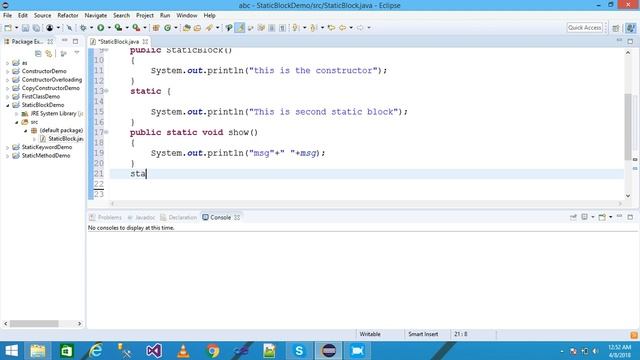This screenshot has height=360, width=640.
Task: Select StaticMethodDemo project in explorer
Action: 46,156
